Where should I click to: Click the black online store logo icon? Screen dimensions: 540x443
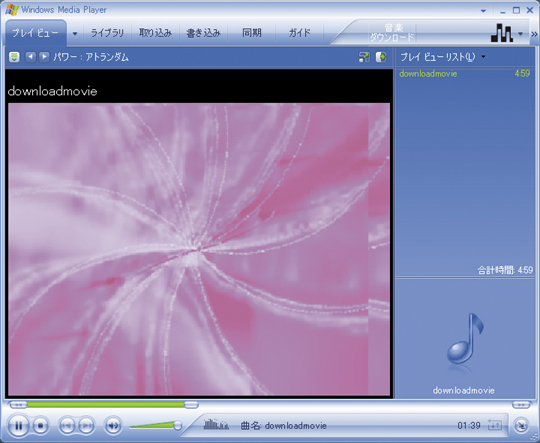[502, 33]
